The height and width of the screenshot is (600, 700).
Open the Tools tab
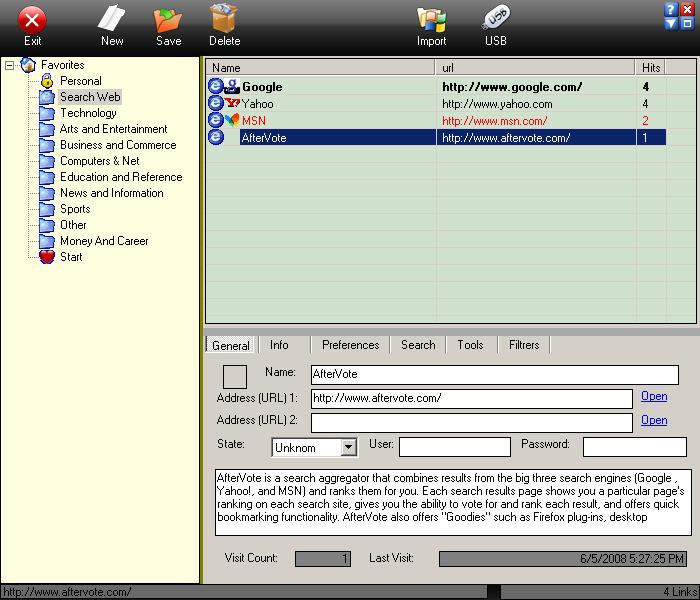click(470, 345)
